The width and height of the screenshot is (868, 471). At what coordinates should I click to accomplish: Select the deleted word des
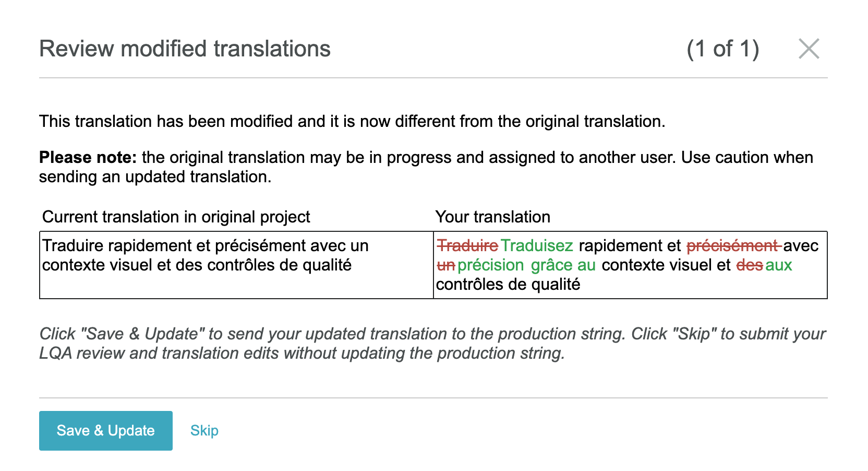pos(749,265)
